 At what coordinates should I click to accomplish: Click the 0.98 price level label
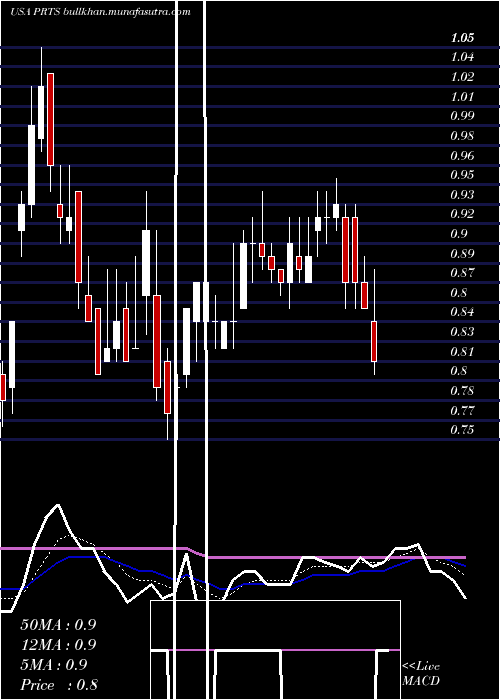coord(462,136)
